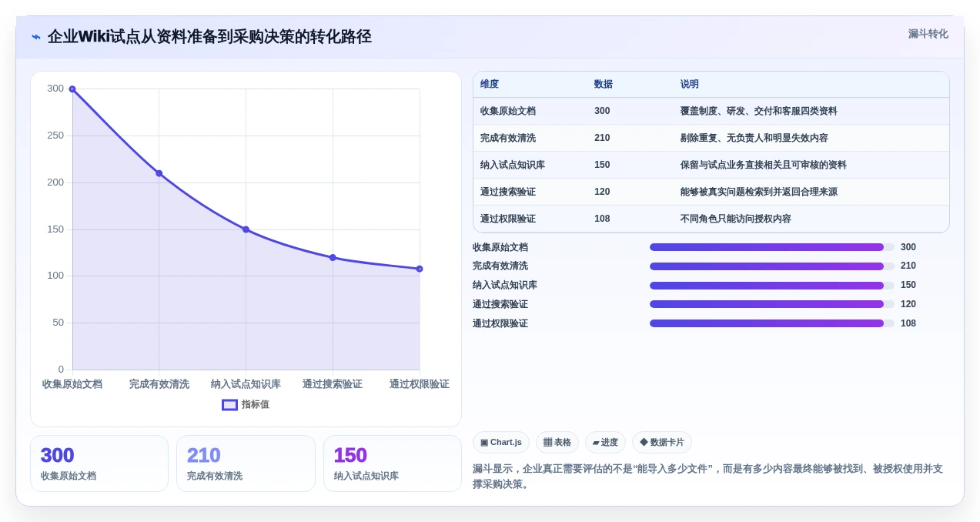This screenshot has width=980, height=522.
Task: Click the x-axis label 纳入试点知识库
Action: pyautogui.click(x=246, y=384)
